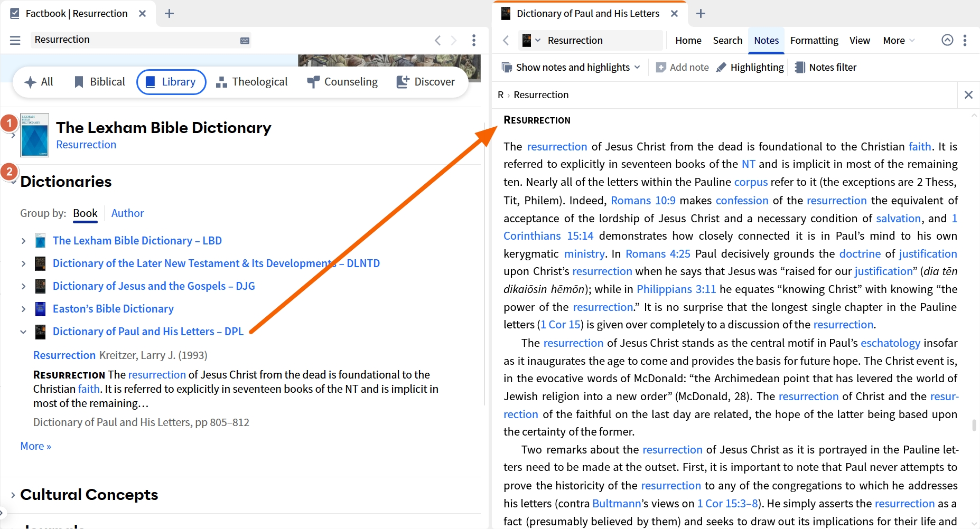The image size is (980, 529).
Task: Expand The Lexham Bible Dictionary – LBD row
Action: point(23,241)
